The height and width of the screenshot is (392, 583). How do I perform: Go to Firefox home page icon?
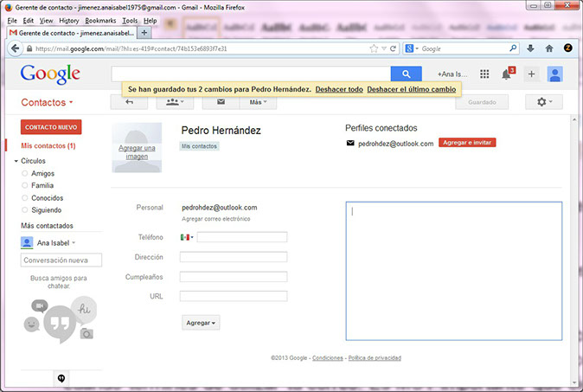(549, 48)
